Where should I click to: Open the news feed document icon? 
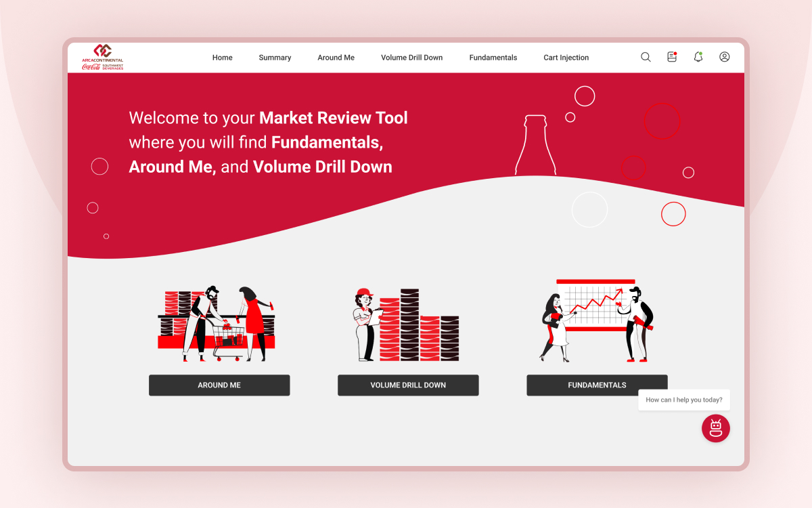coord(672,58)
